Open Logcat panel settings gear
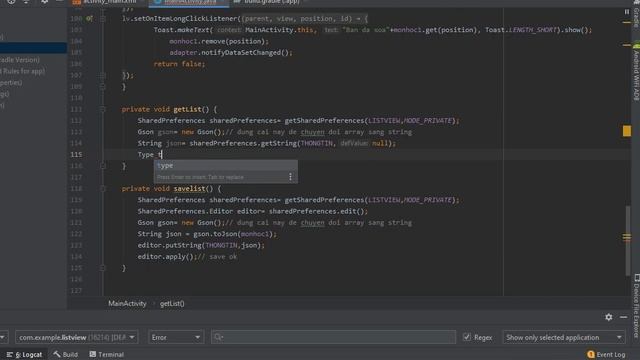Image resolution: width=640 pixels, height=360 pixels. click(609, 317)
